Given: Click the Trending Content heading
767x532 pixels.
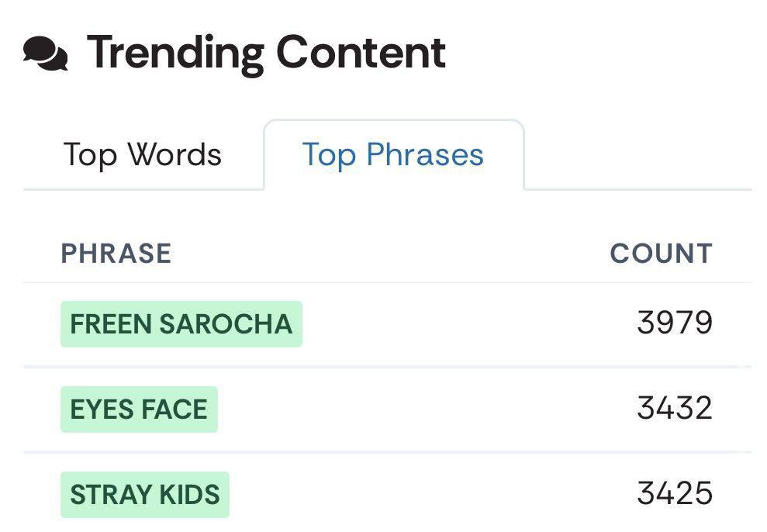Looking at the screenshot, I should (266, 53).
